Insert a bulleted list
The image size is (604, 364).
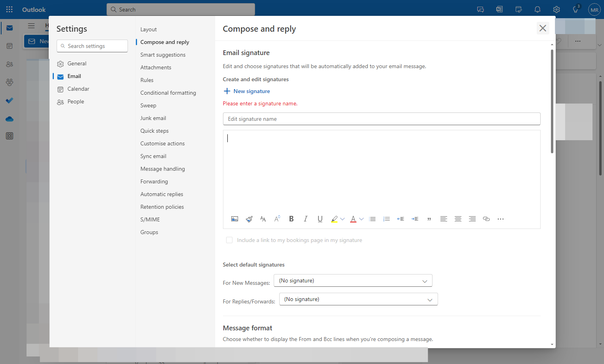(x=372, y=219)
